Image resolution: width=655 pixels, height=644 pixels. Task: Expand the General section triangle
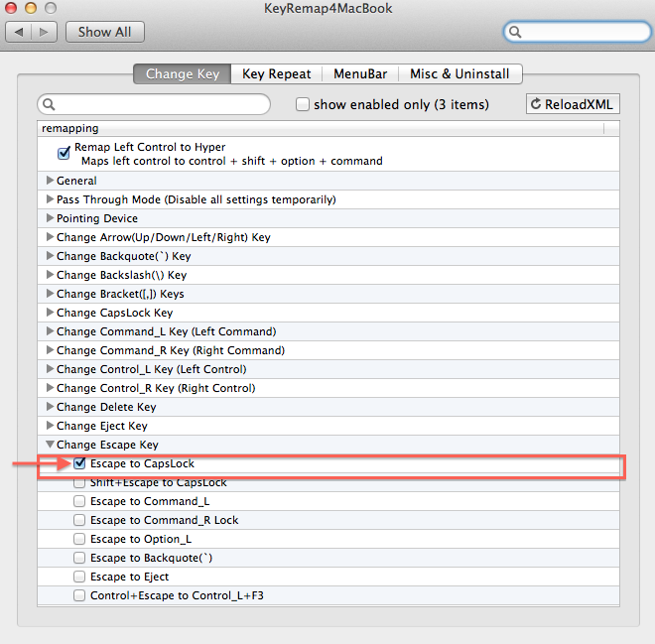50,181
